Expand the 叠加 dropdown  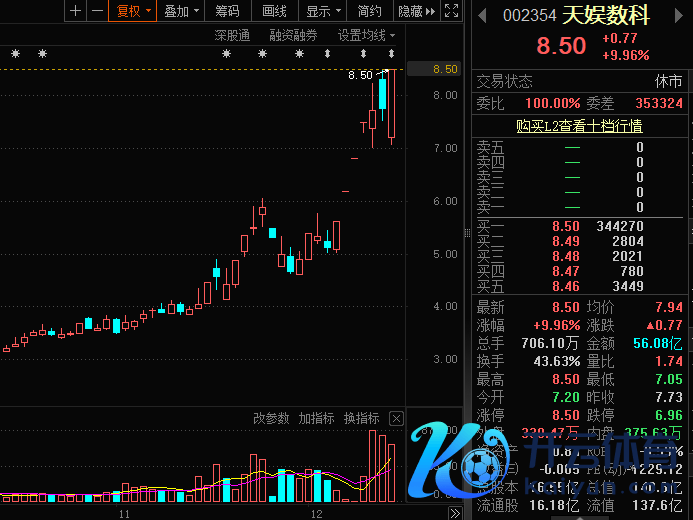pyautogui.click(x=182, y=11)
